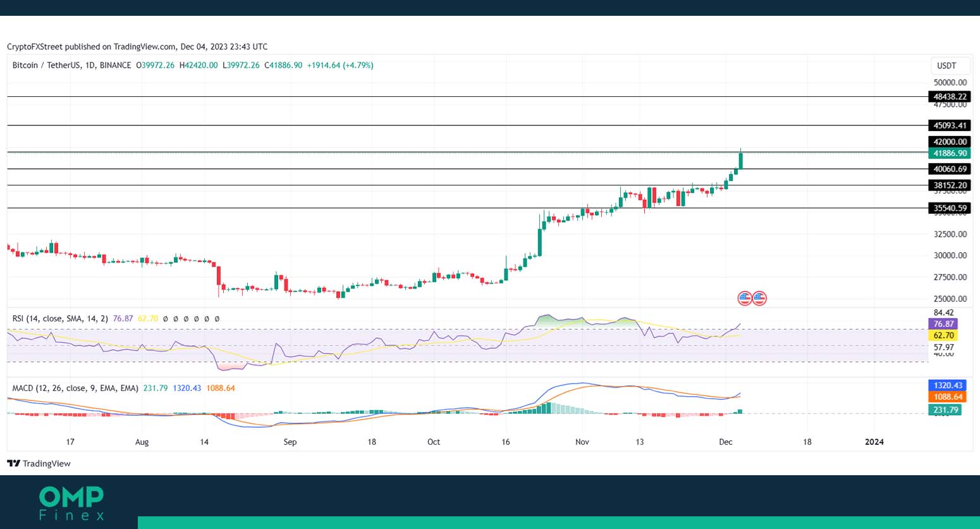
Task: Select the 38152.20 price level label
Action: 950,185
